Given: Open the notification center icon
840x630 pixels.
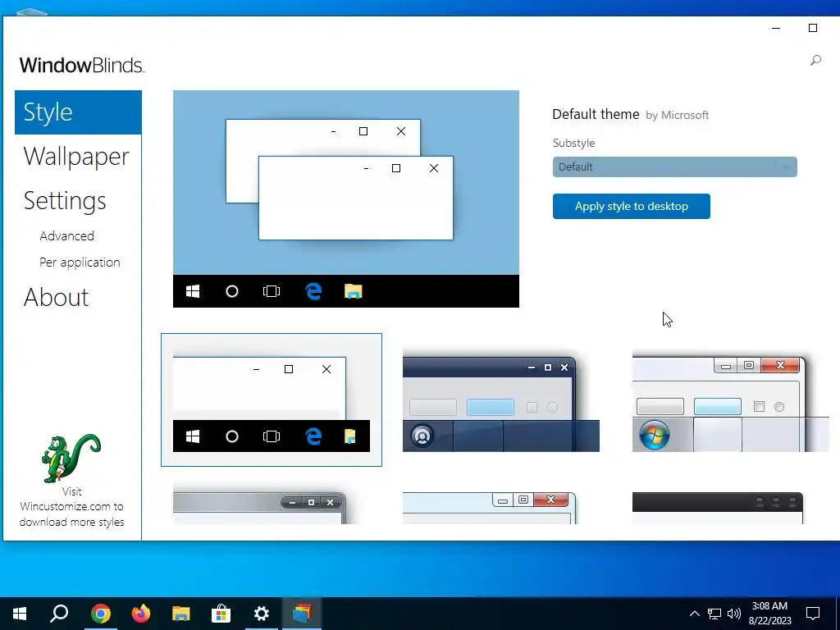Looking at the screenshot, I should pyautogui.click(x=813, y=614).
